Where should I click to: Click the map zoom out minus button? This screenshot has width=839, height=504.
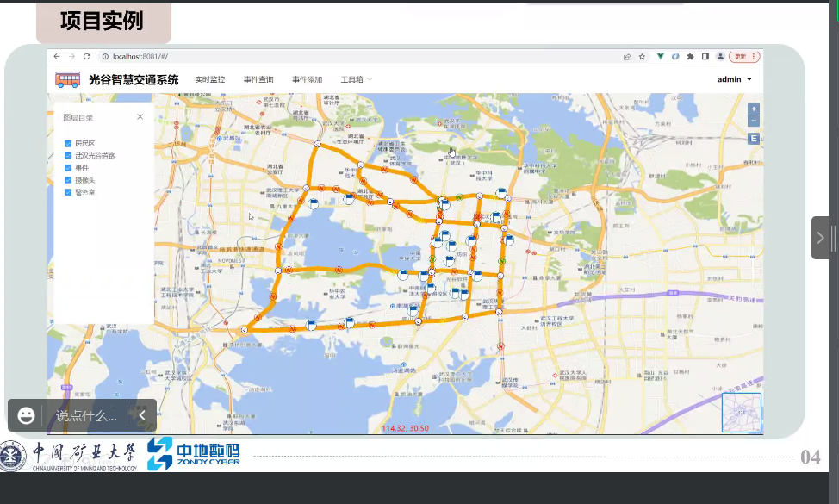[754, 121]
